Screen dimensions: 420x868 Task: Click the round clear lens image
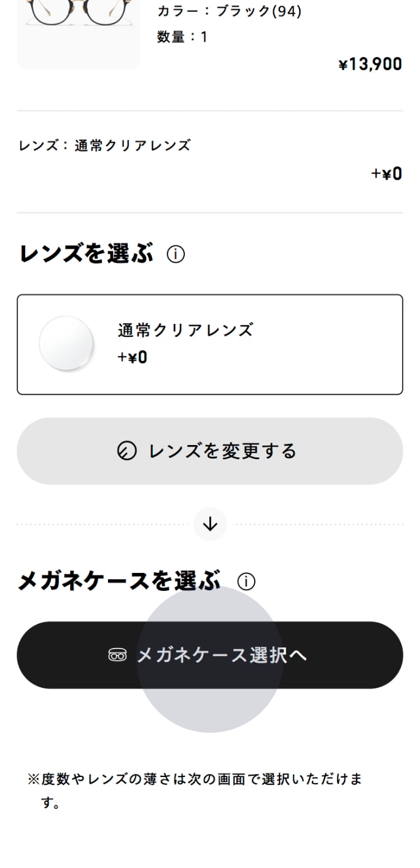click(66, 344)
